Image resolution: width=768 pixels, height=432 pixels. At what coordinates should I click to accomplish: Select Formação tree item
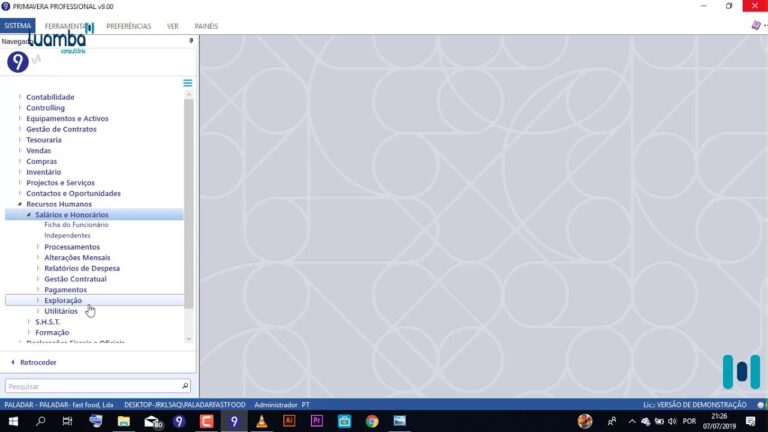point(52,333)
